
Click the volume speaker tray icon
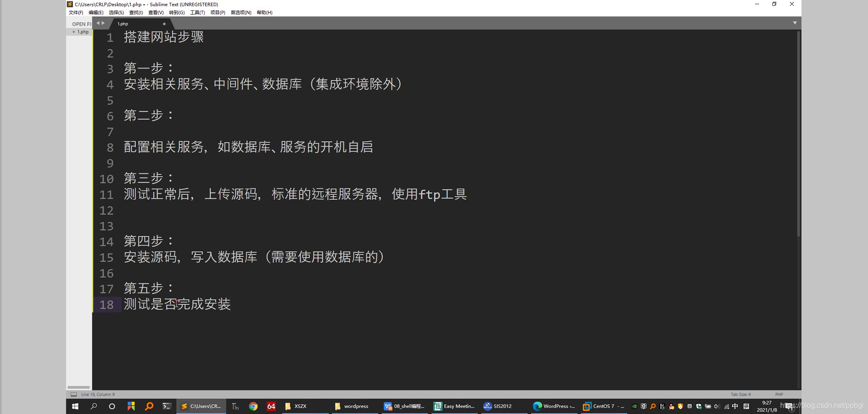pos(717,406)
